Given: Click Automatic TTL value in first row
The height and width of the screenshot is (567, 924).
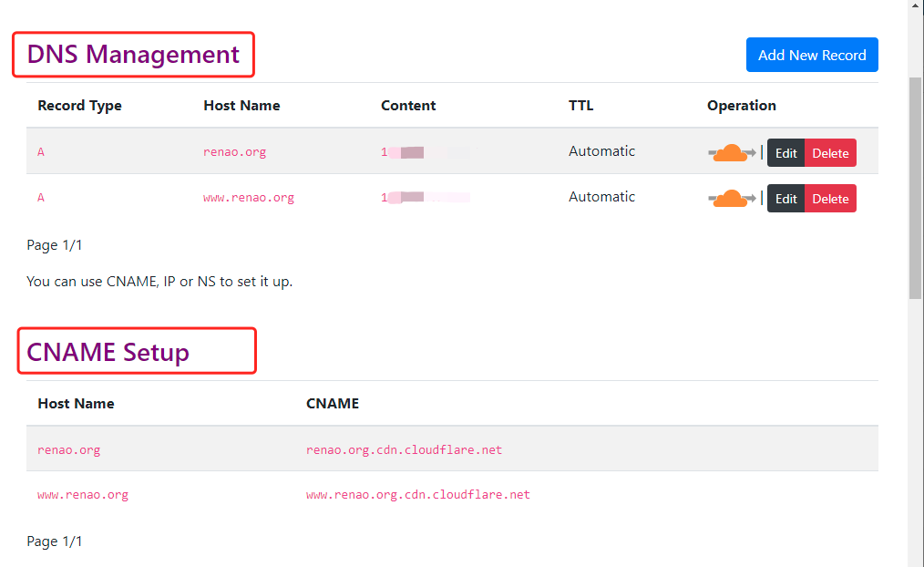Looking at the screenshot, I should coord(601,151).
